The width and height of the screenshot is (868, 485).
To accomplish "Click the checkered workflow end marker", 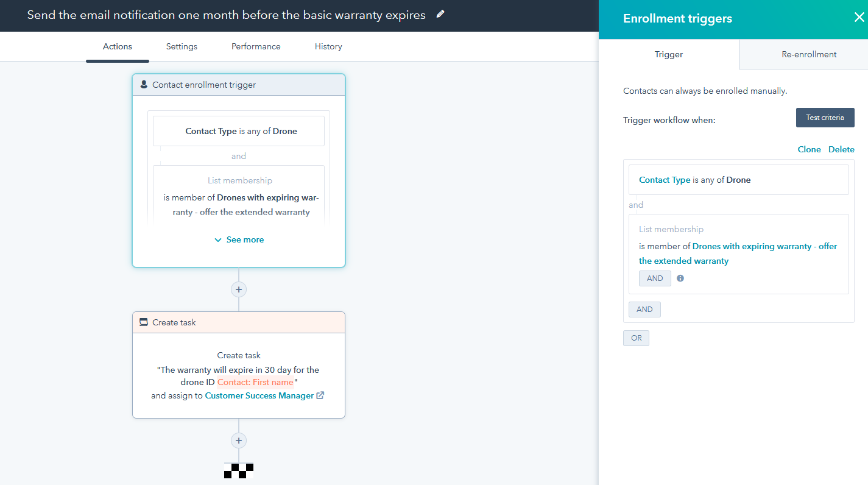I will coord(239,470).
